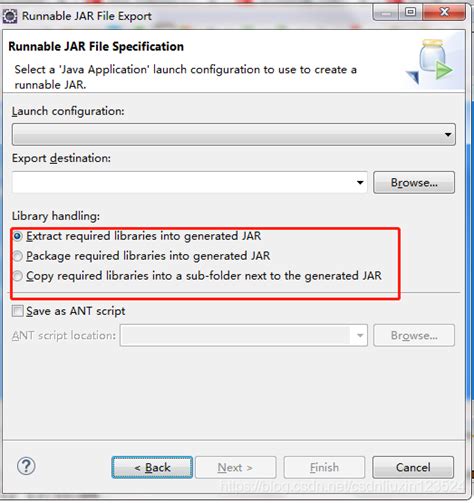
Task: Click the Finish button
Action: click(324, 467)
